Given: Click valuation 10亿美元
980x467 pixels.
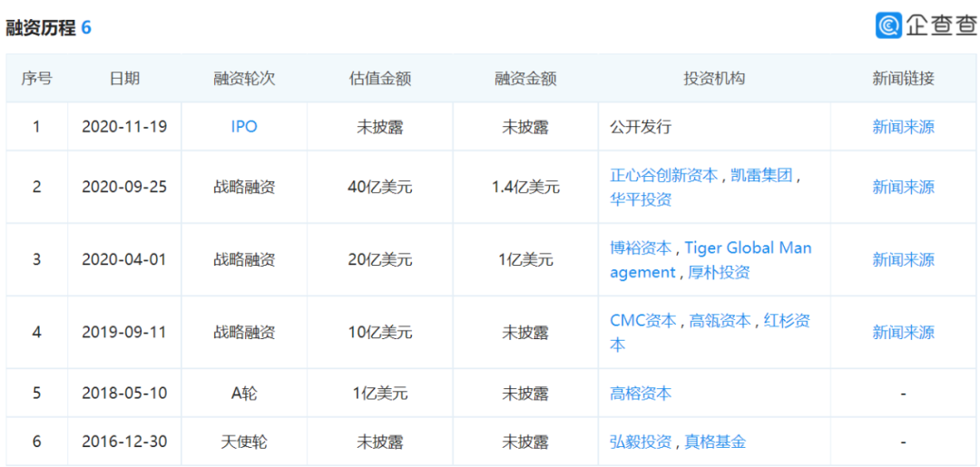Looking at the screenshot, I should pos(380,332).
